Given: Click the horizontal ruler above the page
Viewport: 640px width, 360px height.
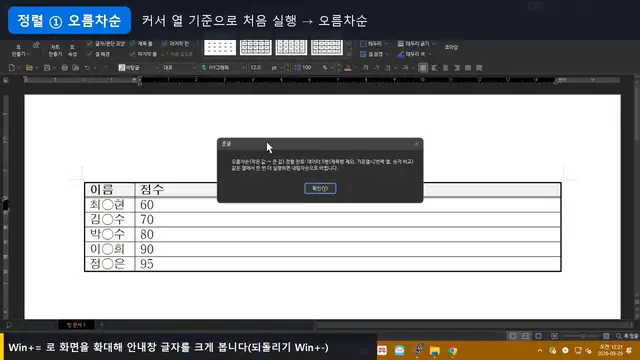Looking at the screenshot, I should point(322,80).
